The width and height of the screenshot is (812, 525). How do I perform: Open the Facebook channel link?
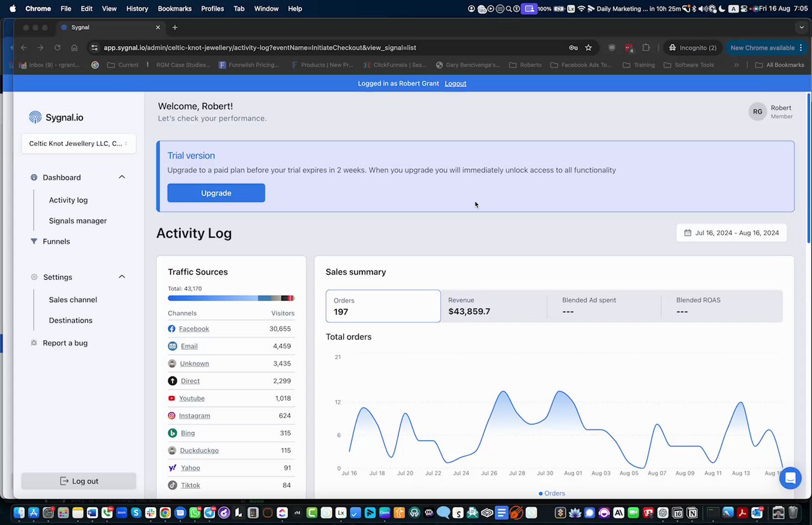194,329
